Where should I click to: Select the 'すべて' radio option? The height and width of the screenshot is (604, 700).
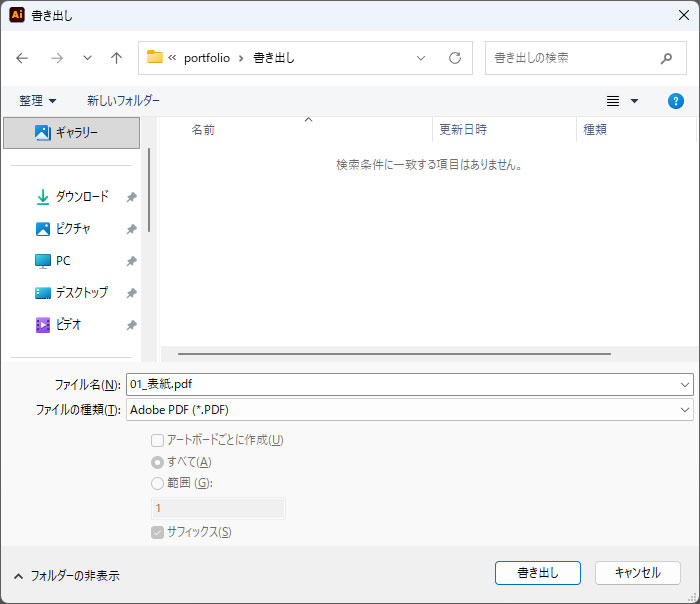[x=157, y=462]
